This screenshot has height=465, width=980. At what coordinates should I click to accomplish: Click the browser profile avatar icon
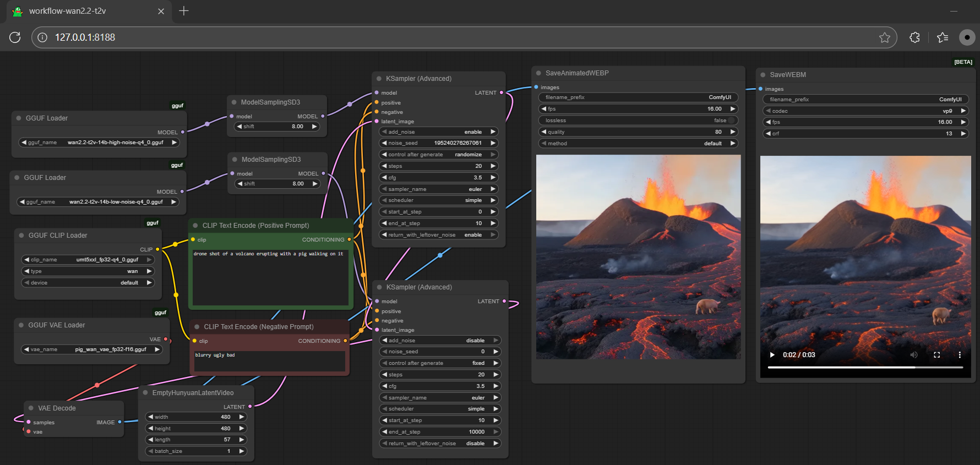click(x=967, y=37)
